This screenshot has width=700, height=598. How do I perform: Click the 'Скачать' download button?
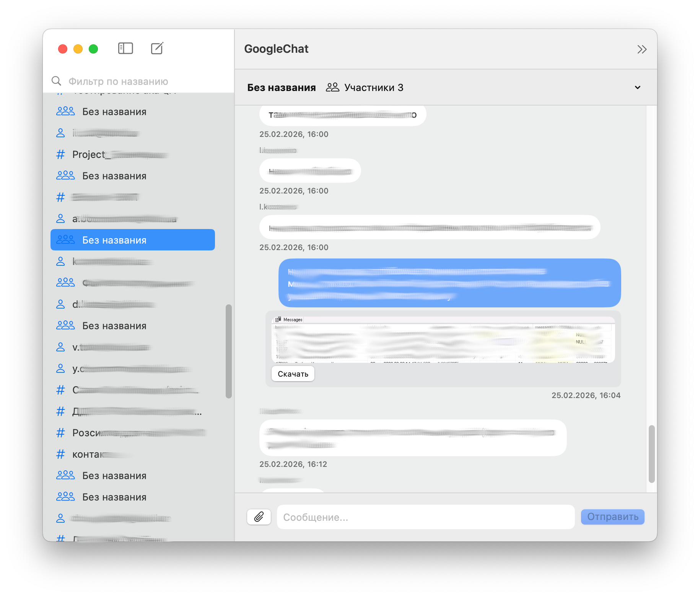[x=293, y=374]
